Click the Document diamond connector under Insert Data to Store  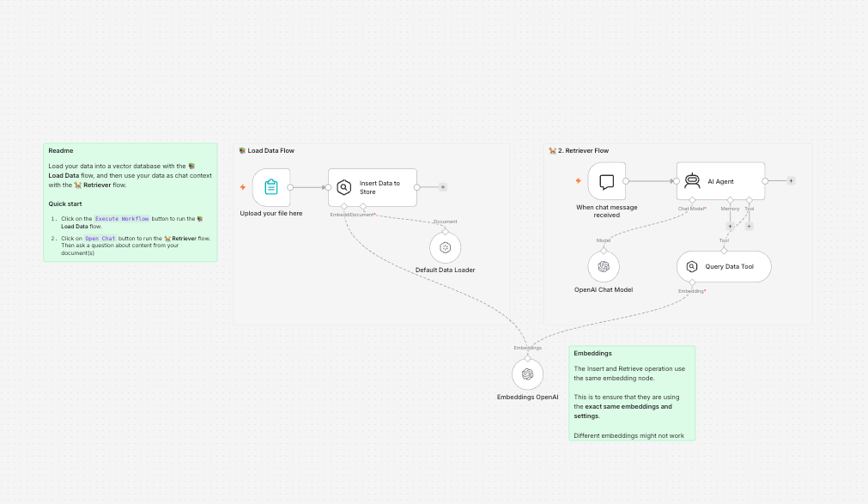[x=363, y=207]
